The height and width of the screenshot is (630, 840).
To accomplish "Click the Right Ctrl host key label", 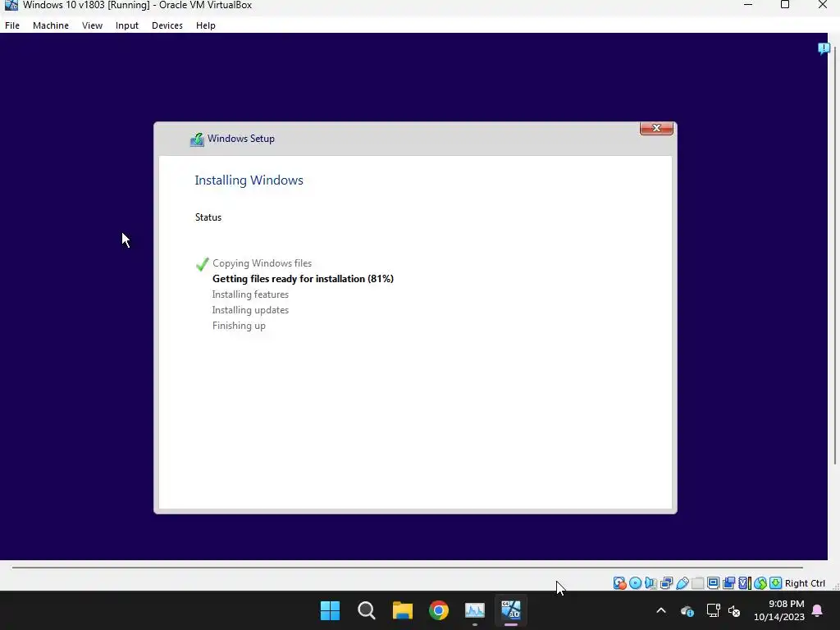I will click(x=805, y=583).
